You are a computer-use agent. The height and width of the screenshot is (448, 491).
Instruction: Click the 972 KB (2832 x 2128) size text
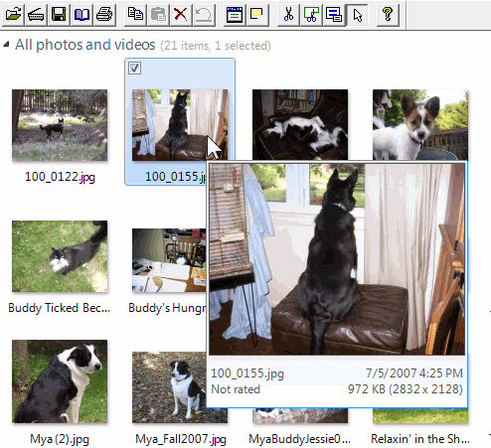tap(406, 389)
